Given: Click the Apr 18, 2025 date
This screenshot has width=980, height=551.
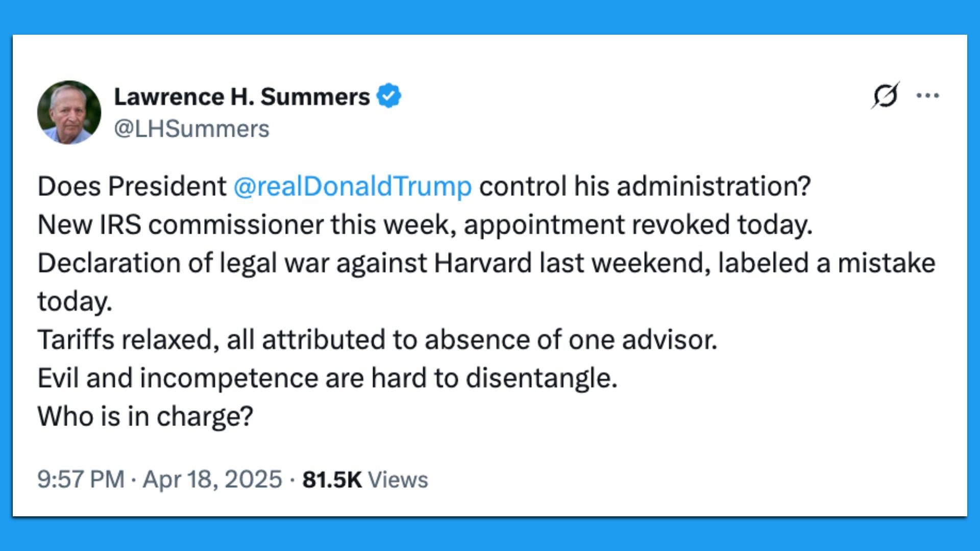Looking at the screenshot, I should point(212,480).
